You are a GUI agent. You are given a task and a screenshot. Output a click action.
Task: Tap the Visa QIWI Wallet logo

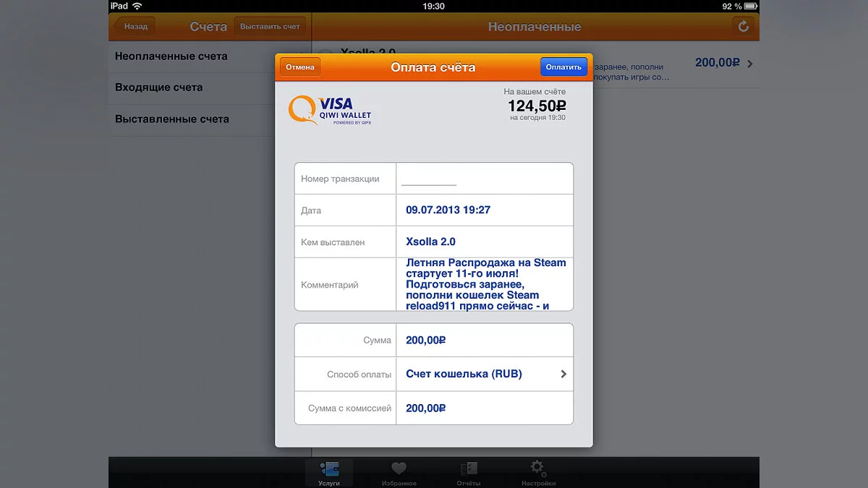(331, 111)
